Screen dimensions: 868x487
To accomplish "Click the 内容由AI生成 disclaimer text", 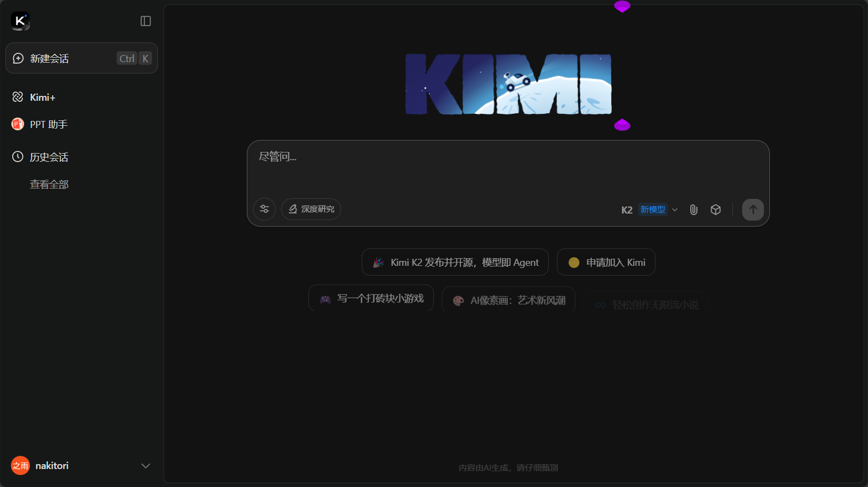I will tap(508, 467).
